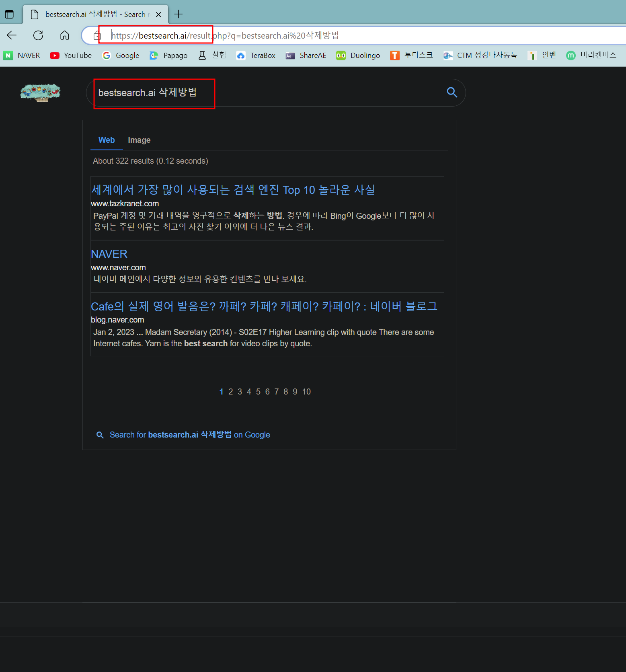Go to results page 7
The width and height of the screenshot is (626, 672).
point(277,392)
